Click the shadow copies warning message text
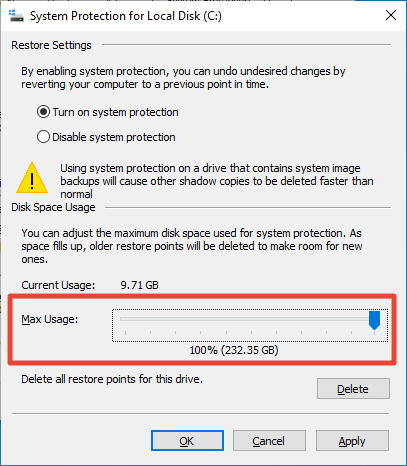Image resolution: width=407 pixels, height=466 pixels. [x=217, y=181]
